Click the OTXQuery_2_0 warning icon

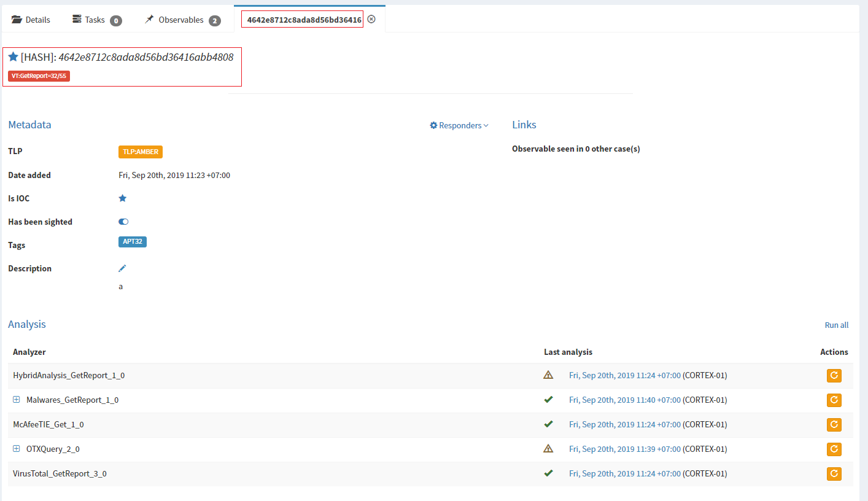click(x=548, y=448)
